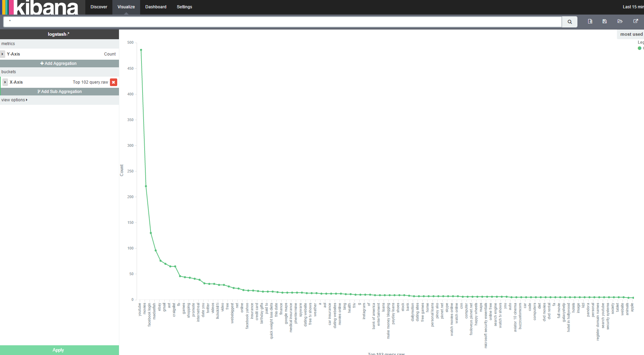Expand the X-Axis bucket settings
The height and width of the screenshot is (355, 644).
tap(5, 82)
